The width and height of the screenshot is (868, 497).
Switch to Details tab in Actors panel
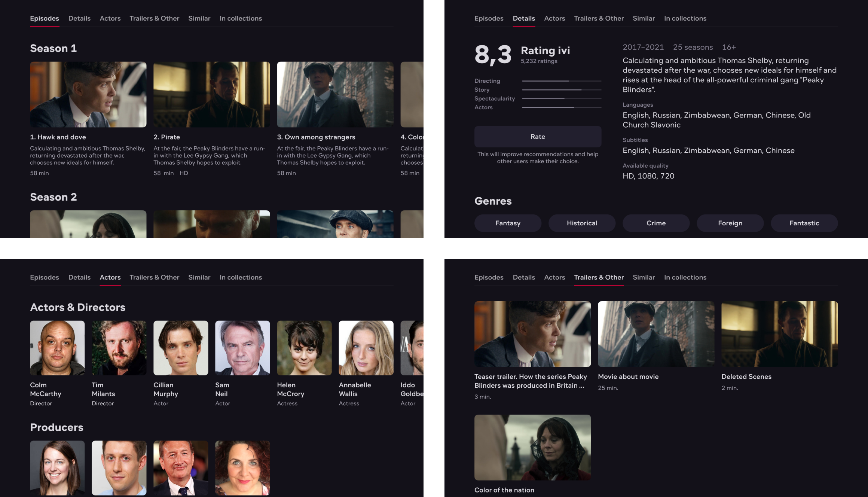79,277
